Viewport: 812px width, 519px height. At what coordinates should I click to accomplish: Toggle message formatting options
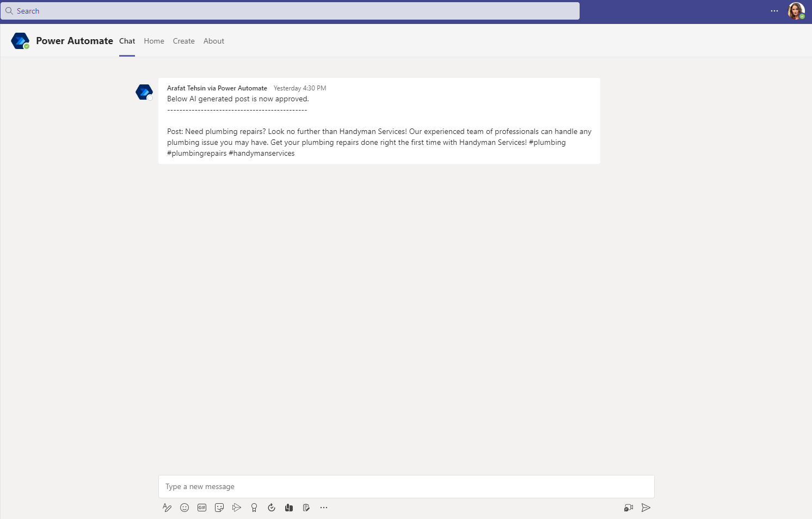pos(167,508)
